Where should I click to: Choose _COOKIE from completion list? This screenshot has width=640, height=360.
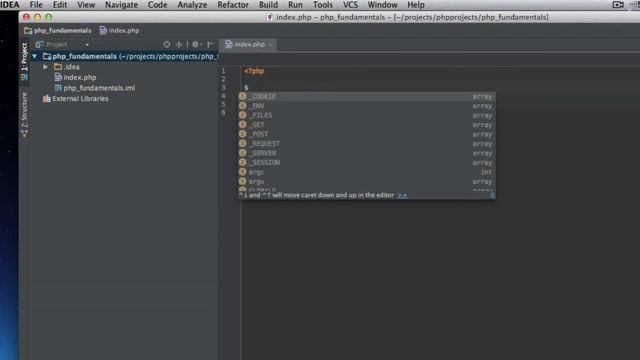pos(367,97)
